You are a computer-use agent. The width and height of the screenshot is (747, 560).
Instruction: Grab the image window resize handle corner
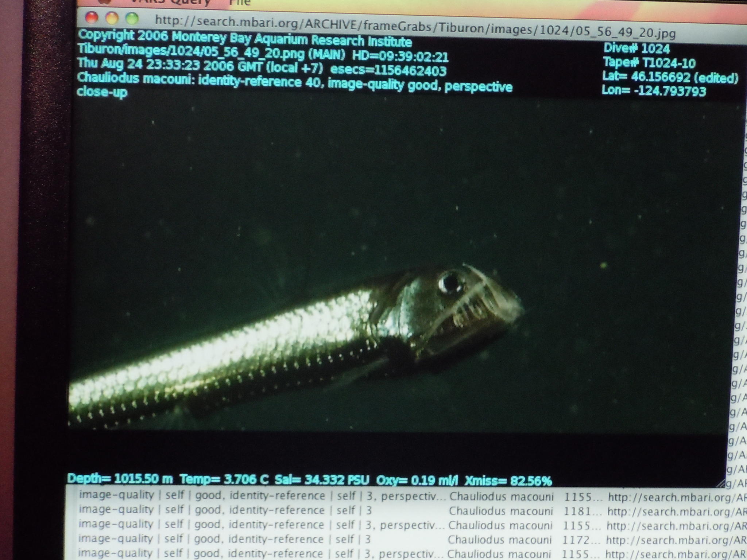coord(721,483)
